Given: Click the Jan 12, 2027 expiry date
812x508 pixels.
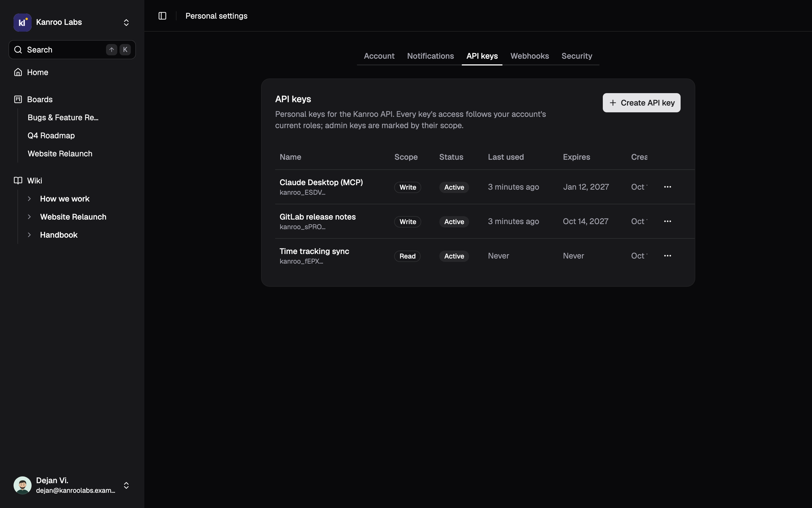Looking at the screenshot, I should [x=586, y=187].
